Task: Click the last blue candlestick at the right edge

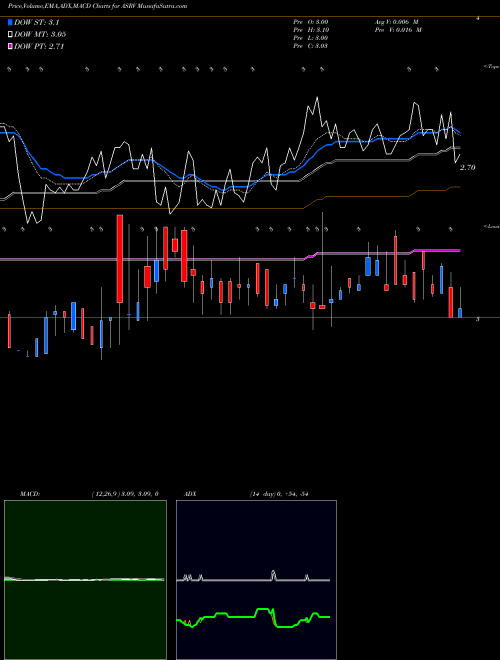Action: coord(460,313)
